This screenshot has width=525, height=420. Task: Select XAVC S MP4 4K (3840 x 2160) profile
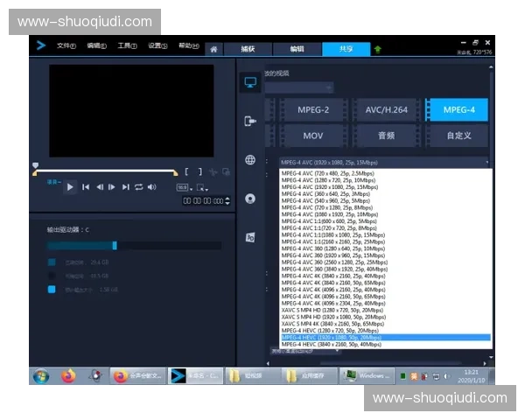[385, 324]
